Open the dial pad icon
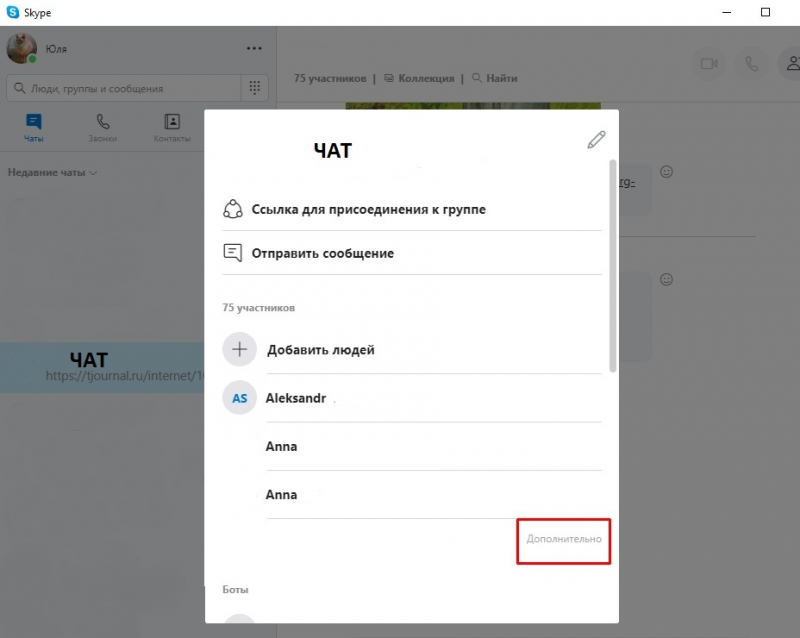The image size is (800, 638). tap(255, 88)
